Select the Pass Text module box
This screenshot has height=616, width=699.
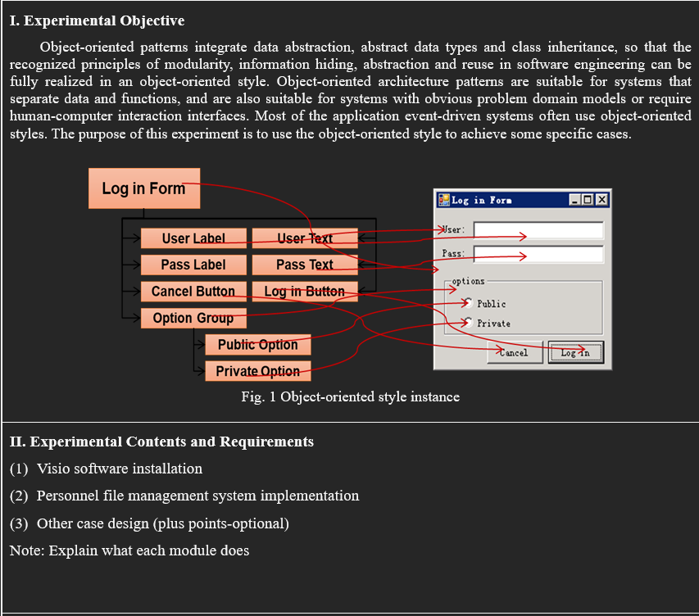click(x=305, y=265)
